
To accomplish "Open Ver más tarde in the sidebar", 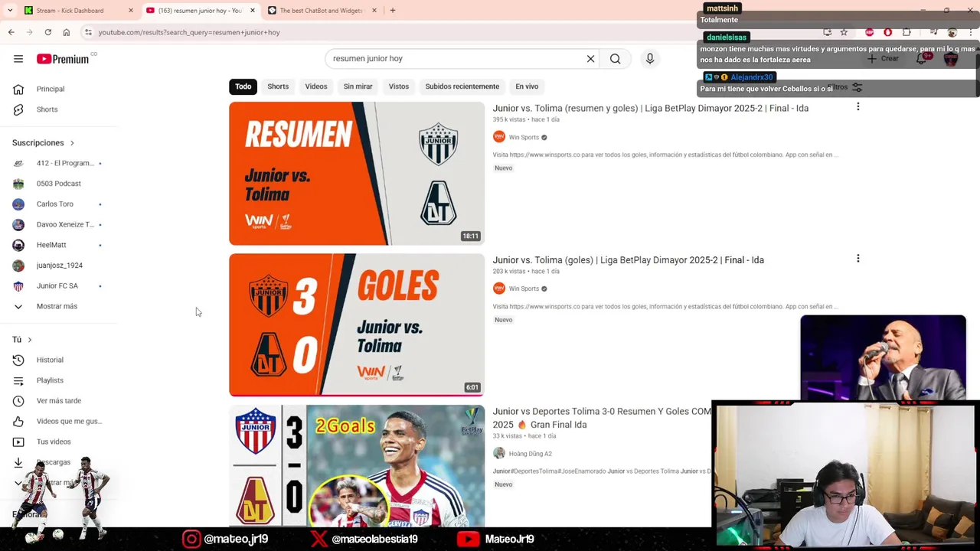I will [58, 401].
